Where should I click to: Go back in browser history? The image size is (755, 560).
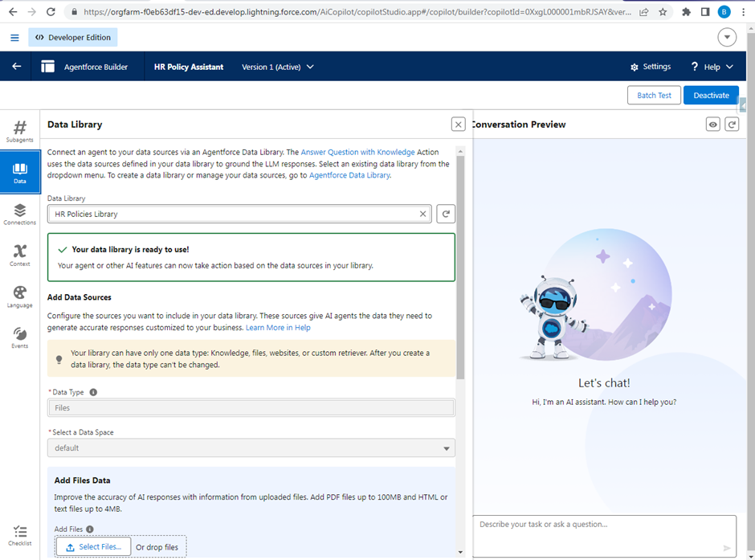[13, 12]
